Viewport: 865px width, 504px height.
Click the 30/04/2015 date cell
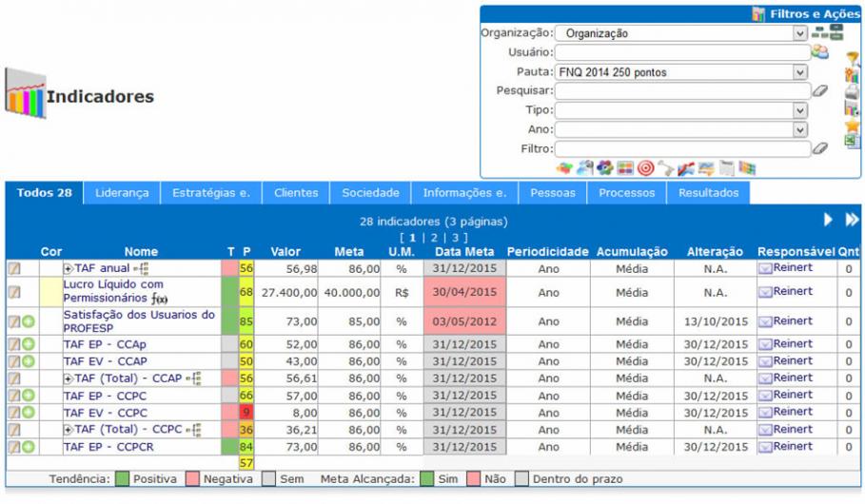click(464, 292)
